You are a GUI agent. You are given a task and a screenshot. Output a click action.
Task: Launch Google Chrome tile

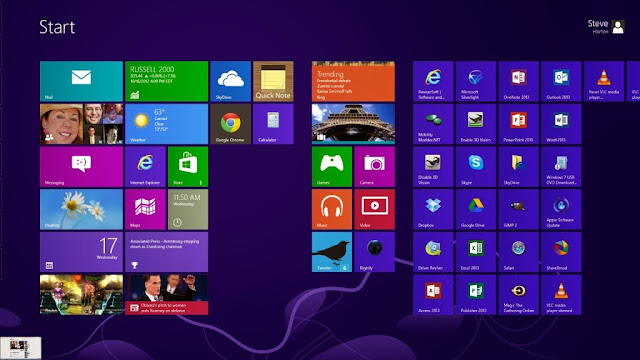[x=231, y=124]
